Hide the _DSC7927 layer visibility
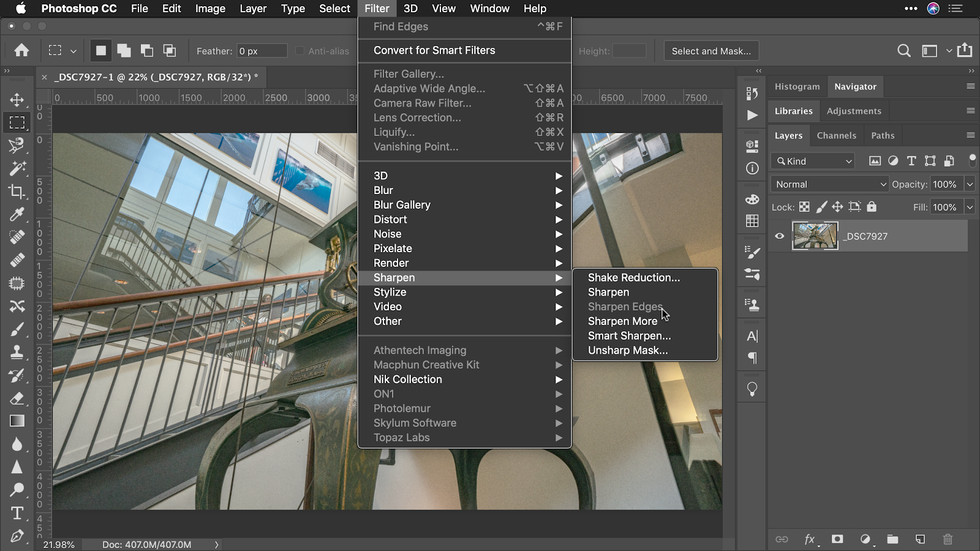This screenshot has width=980, height=551. 780,236
